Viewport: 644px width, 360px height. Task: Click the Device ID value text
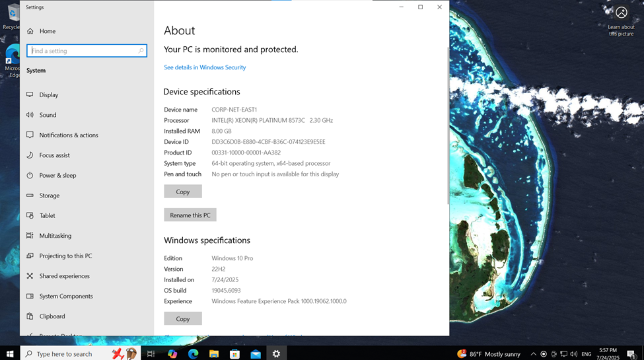pyautogui.click(x=268, y=142)
